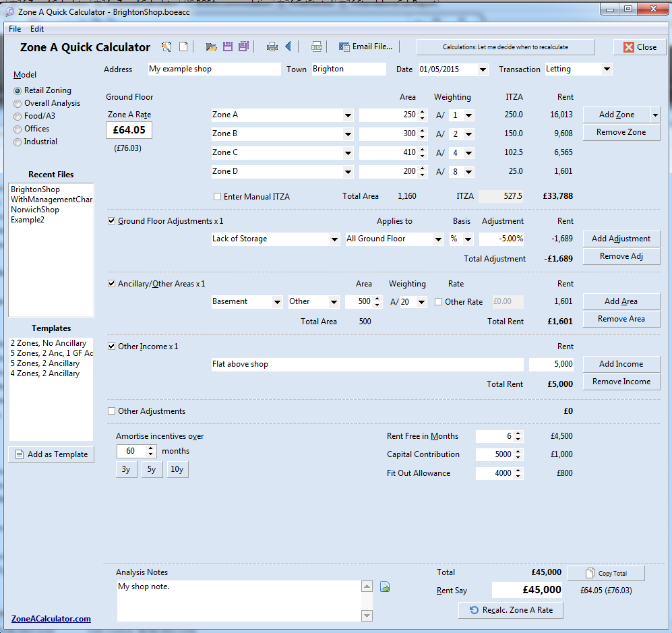Image resolution: width=672 pixels, height=633 pixels.
Task: Expand the Zone A name dropdown
Action: 348,115
